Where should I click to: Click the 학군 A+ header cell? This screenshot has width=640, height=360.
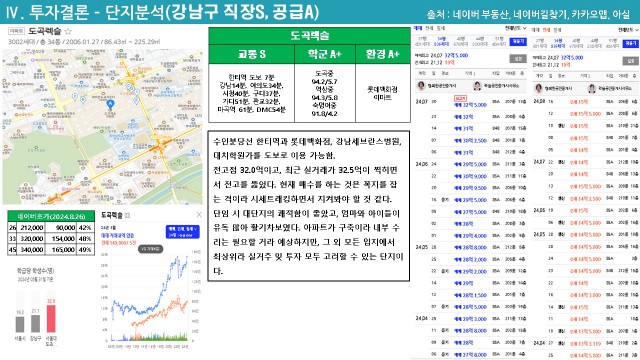pyautogui.click(x=325, y=54)
